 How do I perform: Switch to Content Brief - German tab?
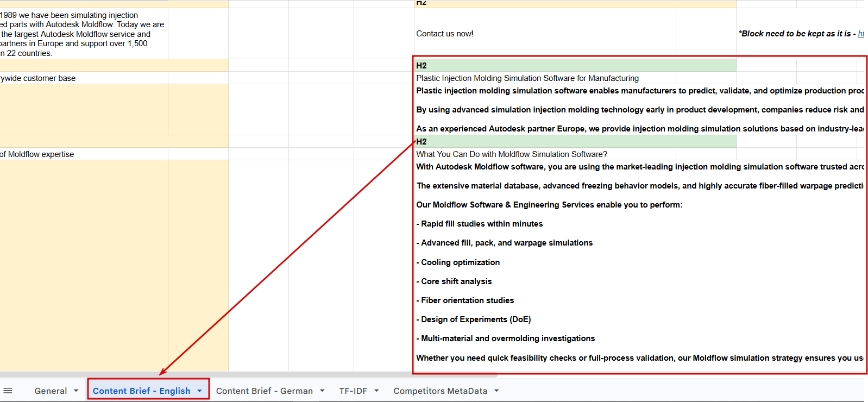[x=264, y=391]
